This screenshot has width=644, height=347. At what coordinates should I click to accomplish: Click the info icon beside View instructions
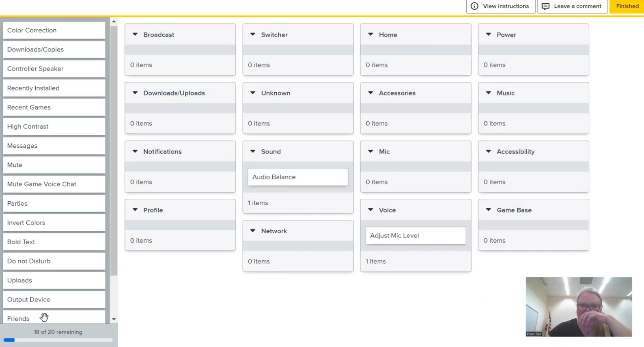point(474,6)
